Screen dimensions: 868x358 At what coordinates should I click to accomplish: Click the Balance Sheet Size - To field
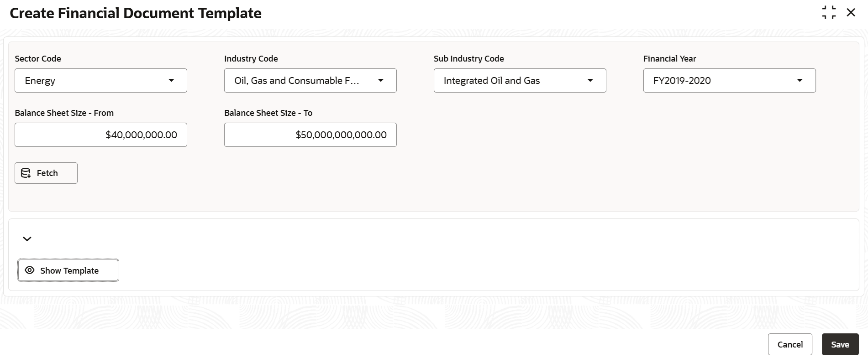(310, 135)
